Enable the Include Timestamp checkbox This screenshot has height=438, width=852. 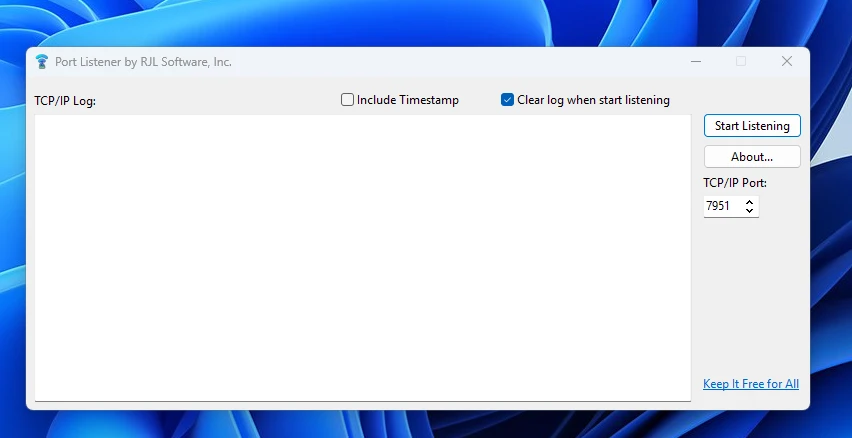click(x=348, y=100)
